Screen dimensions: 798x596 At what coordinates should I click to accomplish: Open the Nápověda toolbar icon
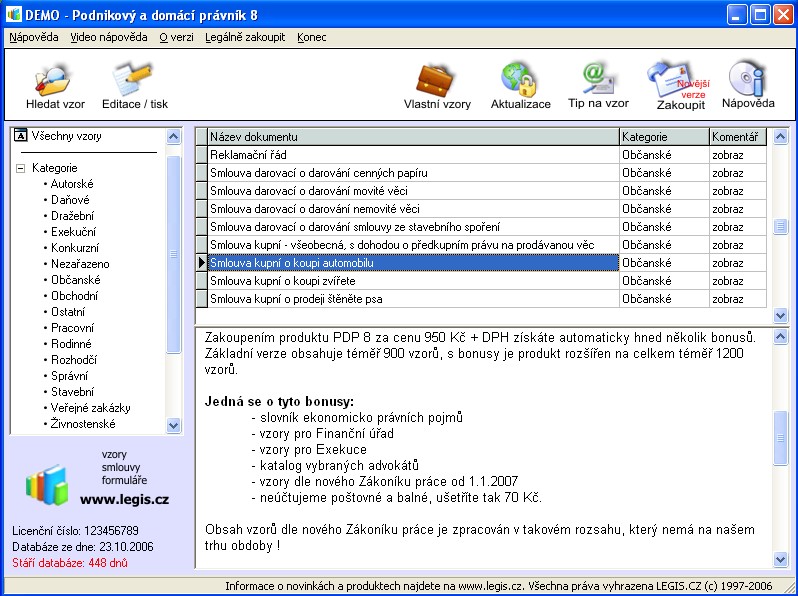[x=747, y=79]
